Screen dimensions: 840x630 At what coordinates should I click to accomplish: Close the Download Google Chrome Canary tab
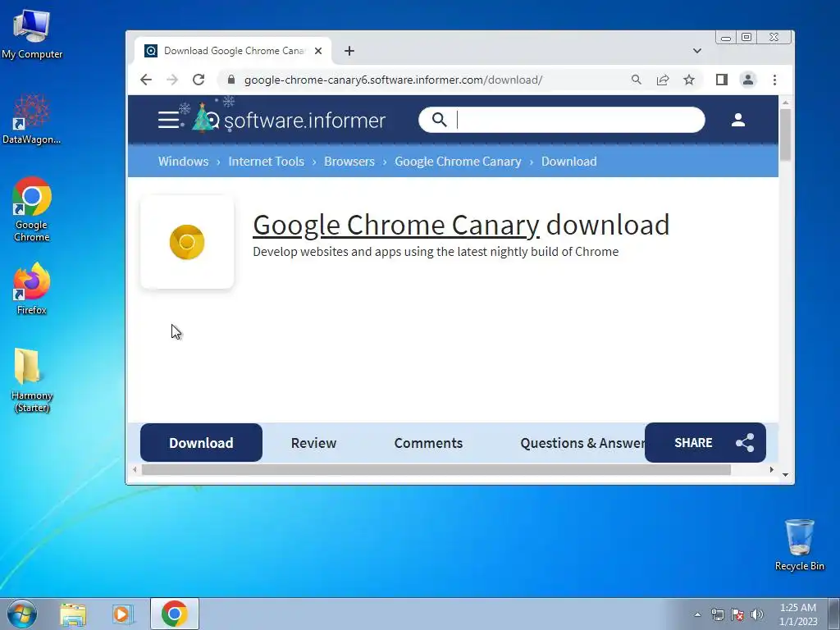tap(318, 51)
